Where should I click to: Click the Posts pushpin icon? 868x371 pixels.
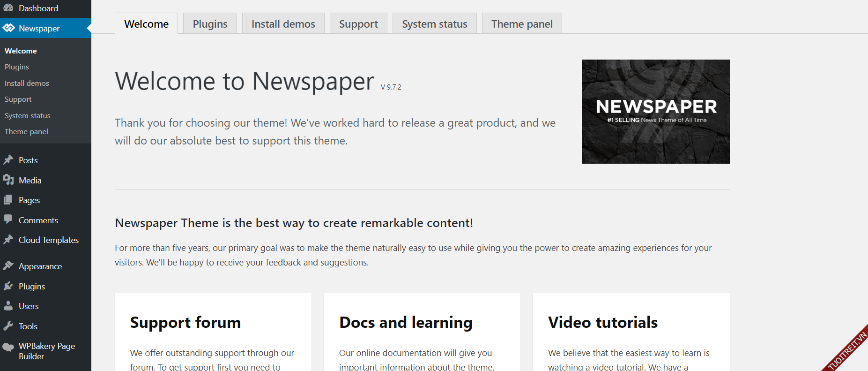8,160
